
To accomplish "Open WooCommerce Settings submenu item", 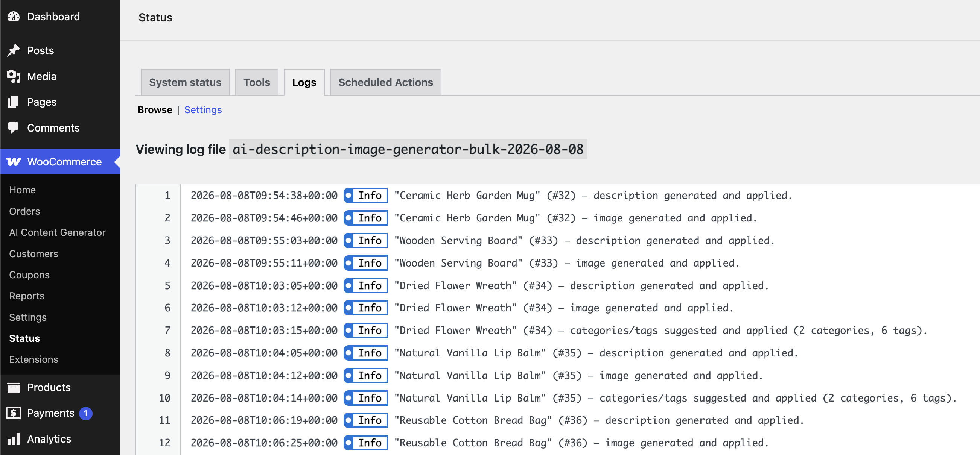I will [x=28, y=317].
